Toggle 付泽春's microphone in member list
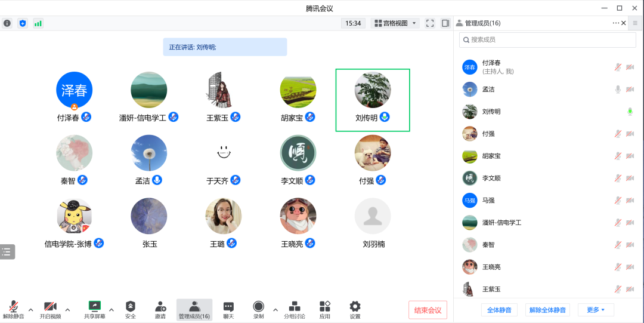644x323 pixels. pos(618,67)
